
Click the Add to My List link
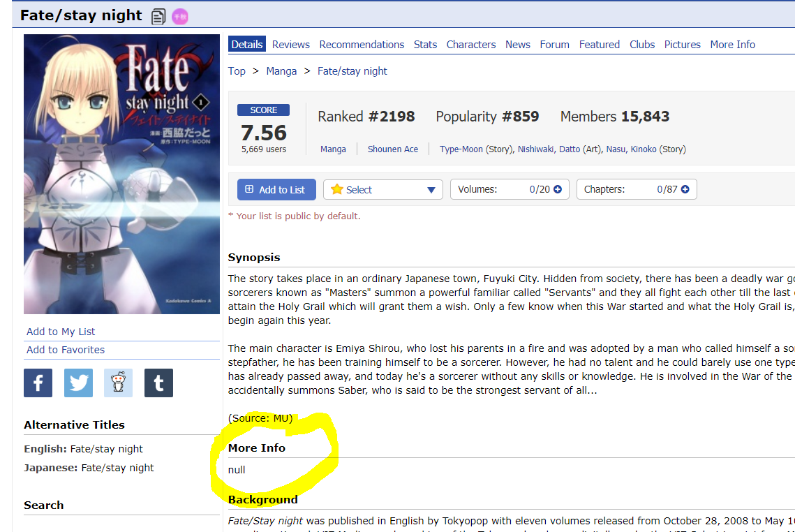point(61,332)
